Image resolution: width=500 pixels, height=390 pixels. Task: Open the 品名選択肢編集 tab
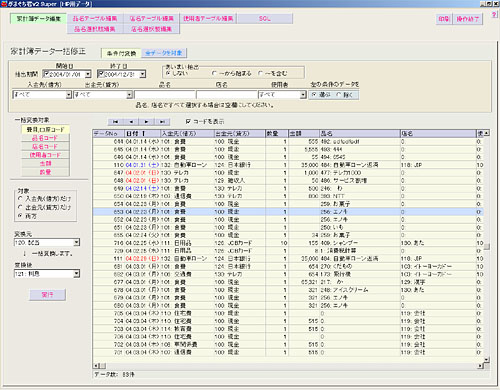click(x=95, y=29)
